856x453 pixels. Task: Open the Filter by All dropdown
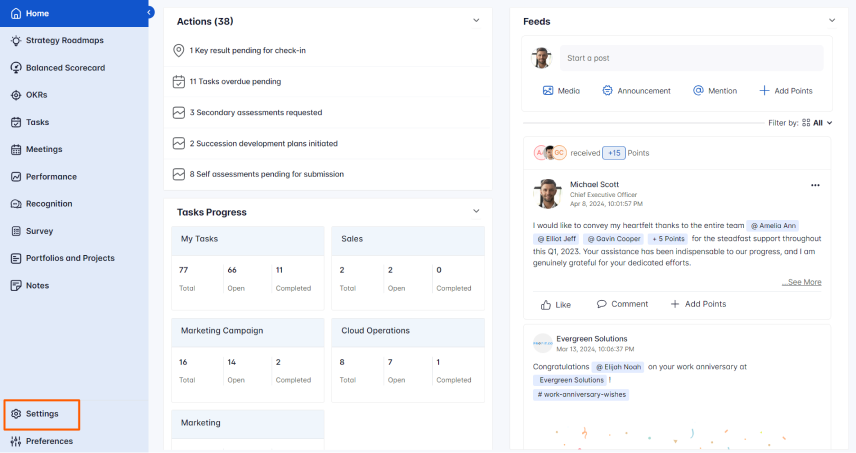coord(817,123)
